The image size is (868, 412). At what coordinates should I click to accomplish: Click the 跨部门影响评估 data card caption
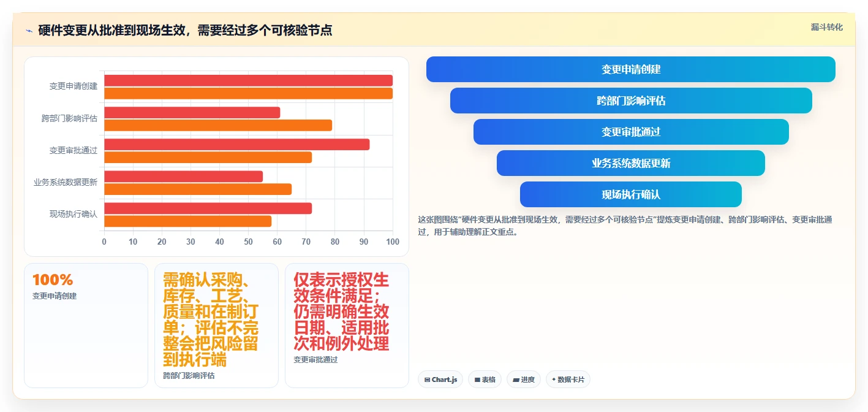click(x=189, y=375)
